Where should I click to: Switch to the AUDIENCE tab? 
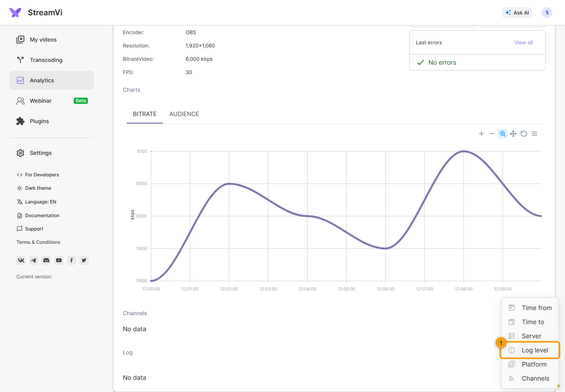pos(184,114)
